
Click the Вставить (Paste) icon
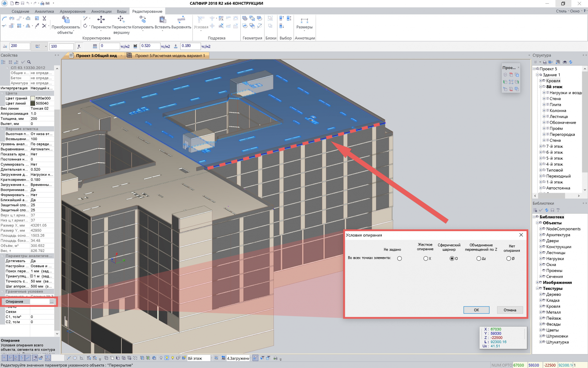click(x=162, y=20)
